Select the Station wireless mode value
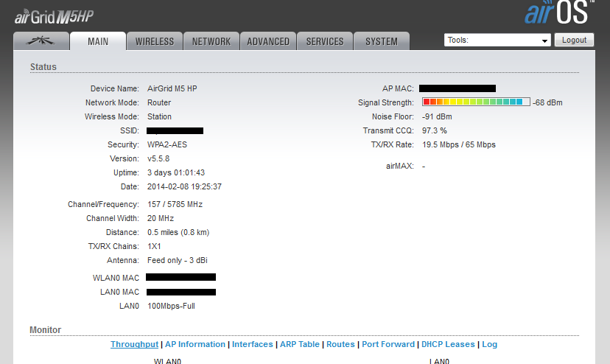 click(159, 117)
